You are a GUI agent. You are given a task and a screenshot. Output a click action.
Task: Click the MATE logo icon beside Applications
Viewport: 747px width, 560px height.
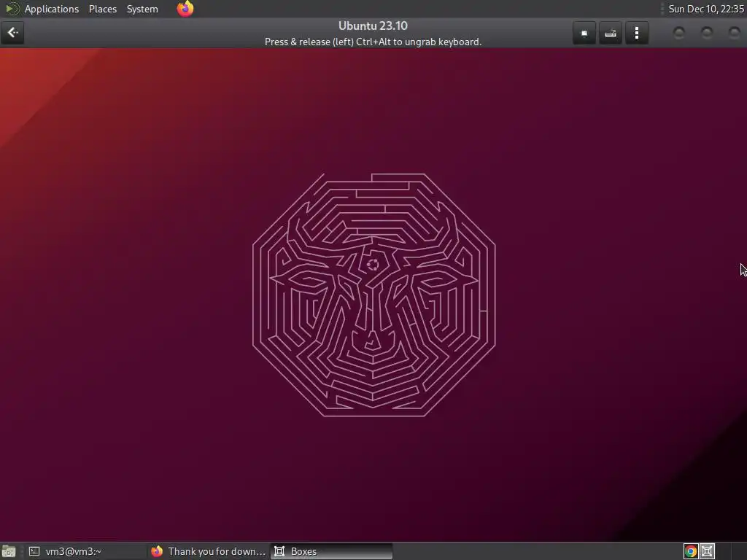[x=12, y=9]
